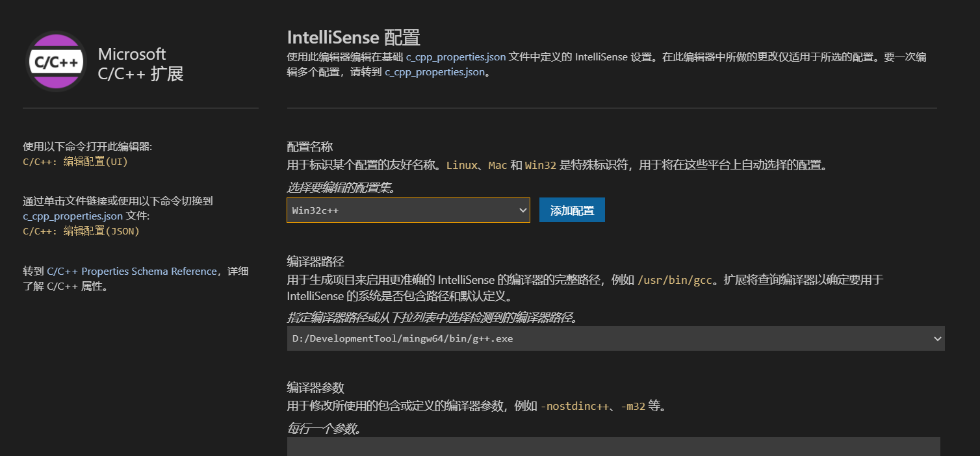The width and height of the screenshot is (980, 456).
Task: Open the sidebar c_cpp_properties.json 文件 link
Action: point(73,216)
